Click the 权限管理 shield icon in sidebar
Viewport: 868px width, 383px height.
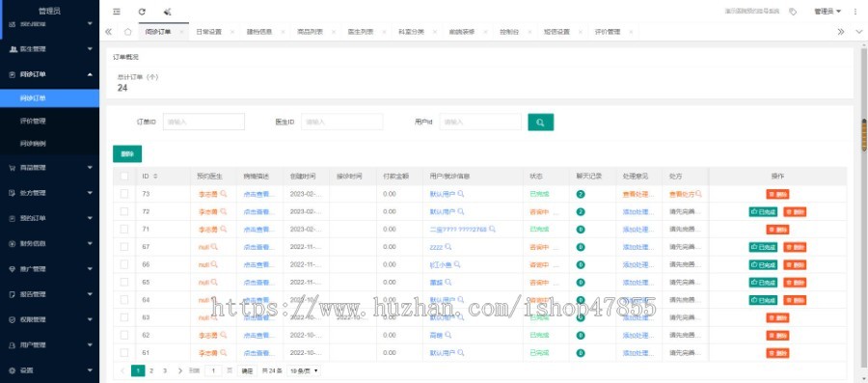pos(13,319)
